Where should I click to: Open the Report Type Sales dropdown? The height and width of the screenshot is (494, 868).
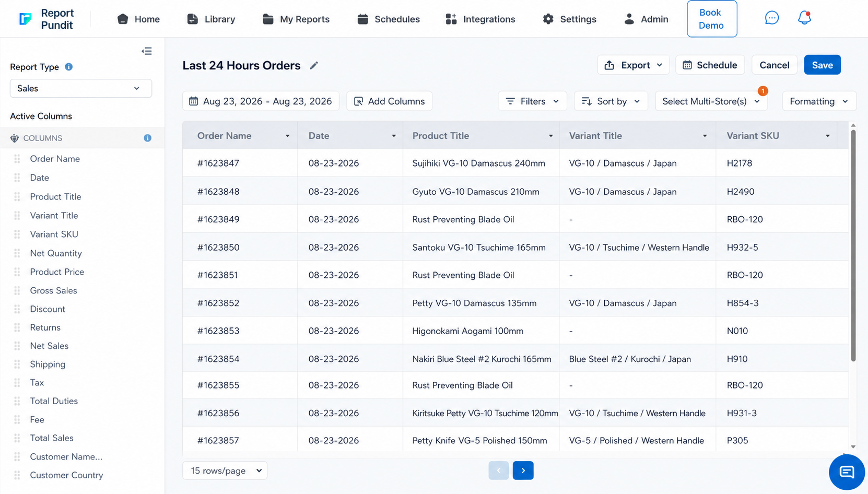pos(81,88)
